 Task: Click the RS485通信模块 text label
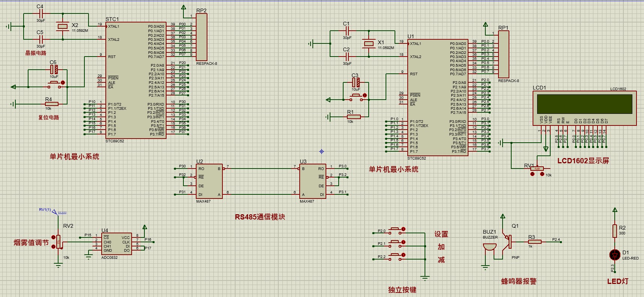(260, 217)
